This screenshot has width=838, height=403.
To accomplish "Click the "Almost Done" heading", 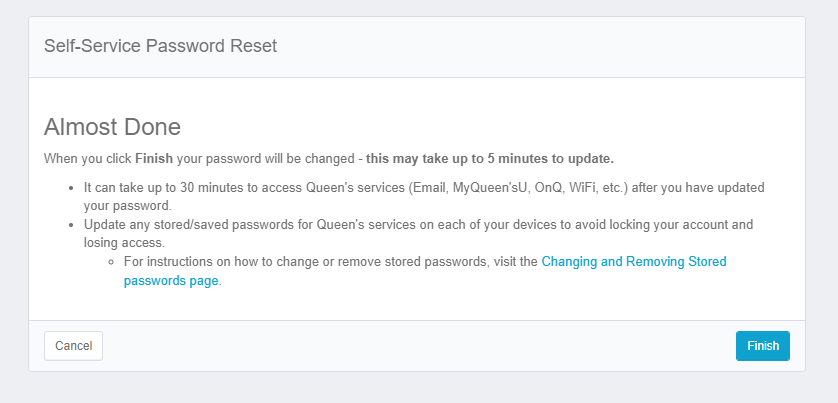I will pyautogui.click(x=112, y=127).
